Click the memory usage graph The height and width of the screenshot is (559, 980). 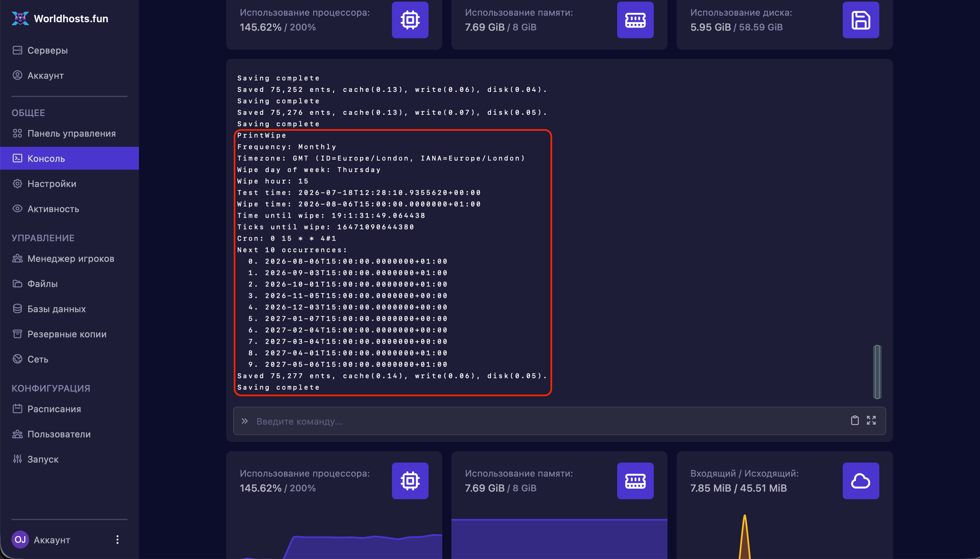(x=559, y=539)
